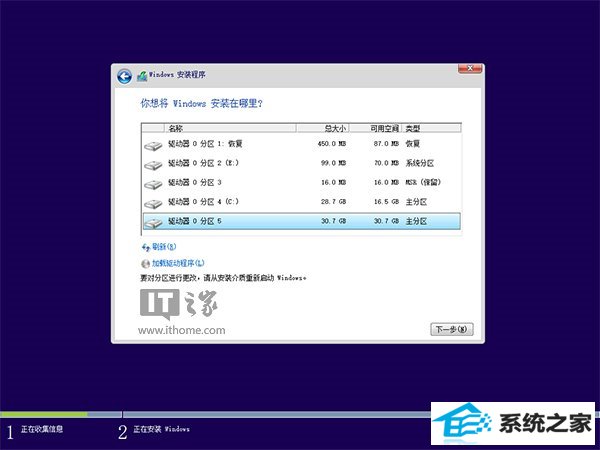Image resolution: width=600 pixels, height=450 pixels.
Task: Click drive icon for 分区 4 (C:)
Action: click(153, 204)
